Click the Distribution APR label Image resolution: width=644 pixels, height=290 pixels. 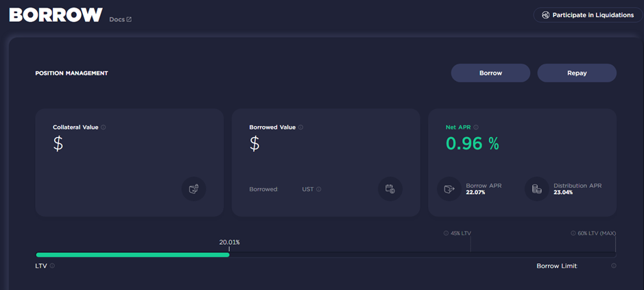pyautogui.click(x=577, y=186)
